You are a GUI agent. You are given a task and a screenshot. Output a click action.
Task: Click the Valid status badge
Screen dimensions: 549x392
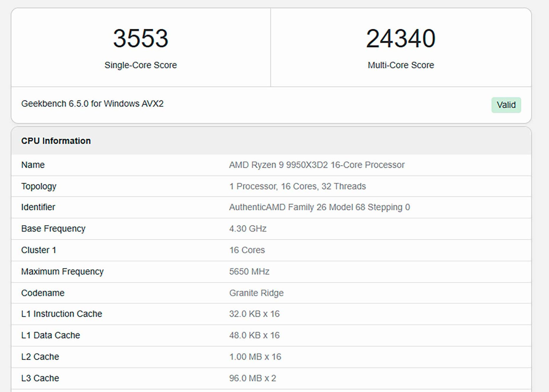click(x=506, y=105)
